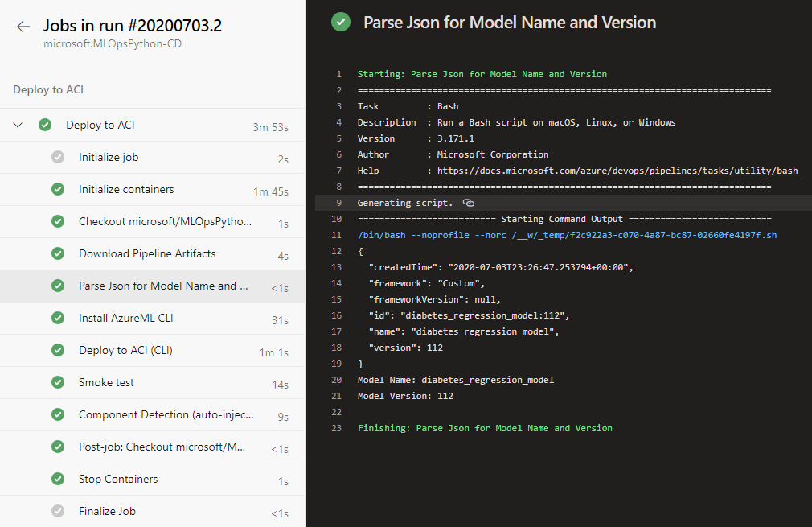Open the Download Pipeline Artifacts step

pyautogui.click(x=147, y=253)
